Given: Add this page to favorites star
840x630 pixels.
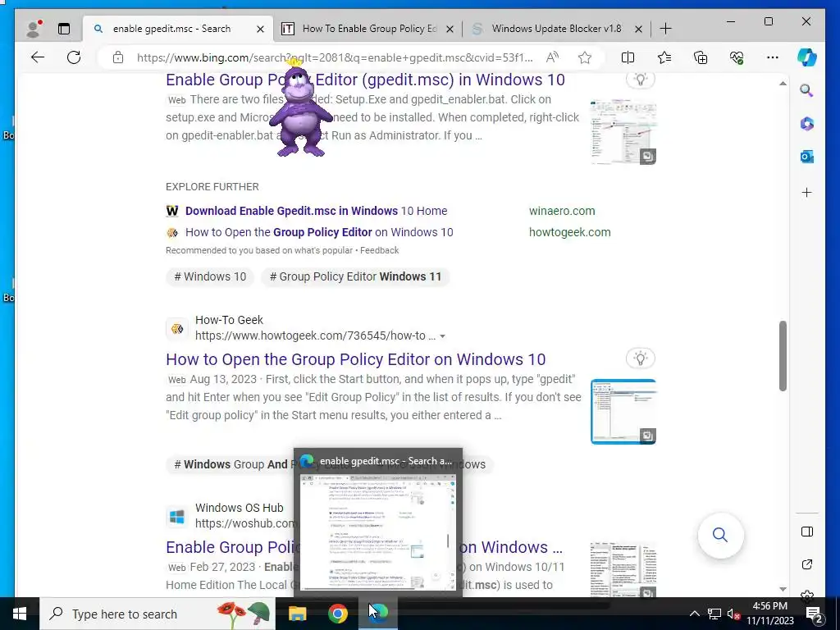Looking at the screenshot, I should pos(585,57).
